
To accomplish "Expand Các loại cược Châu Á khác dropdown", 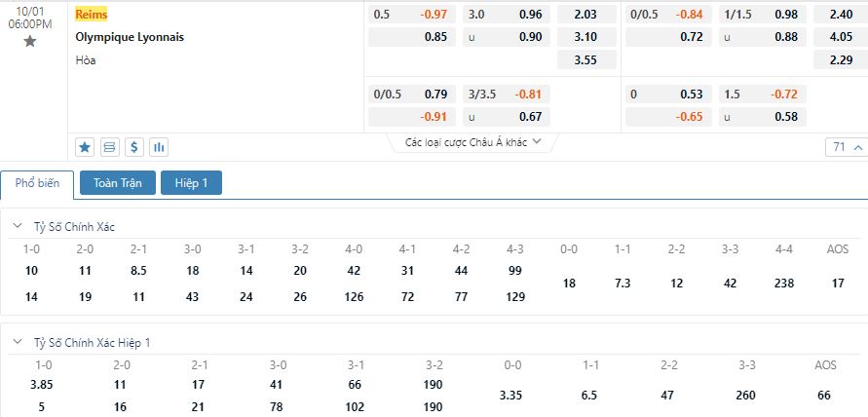I will (x=473, y=142).
